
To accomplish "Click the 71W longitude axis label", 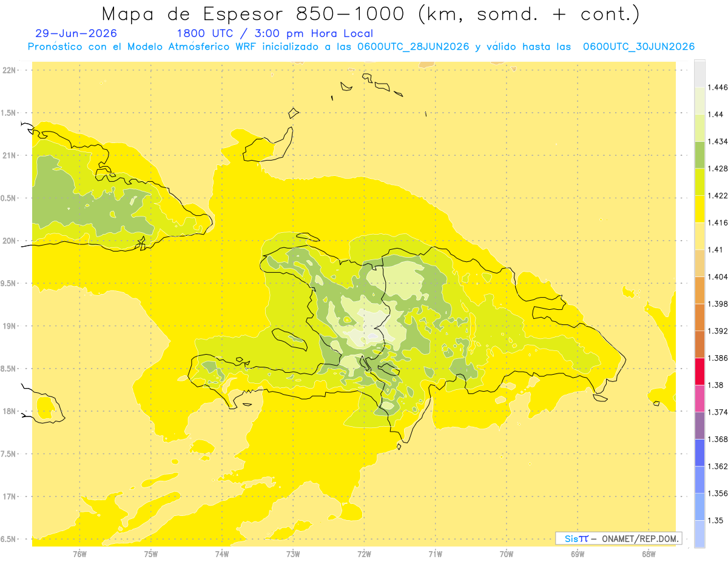I will pyautogui.click(x=435, y=554).
